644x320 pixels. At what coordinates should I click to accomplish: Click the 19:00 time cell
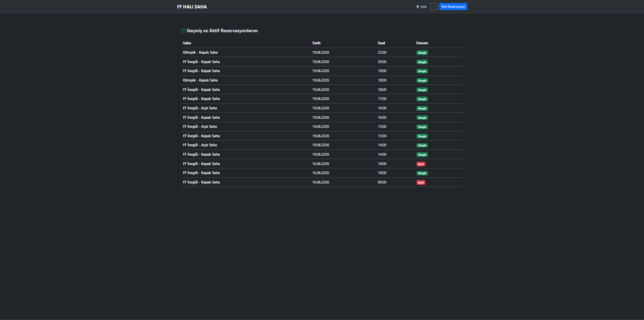pyautogui.click(x=382, y=71)
